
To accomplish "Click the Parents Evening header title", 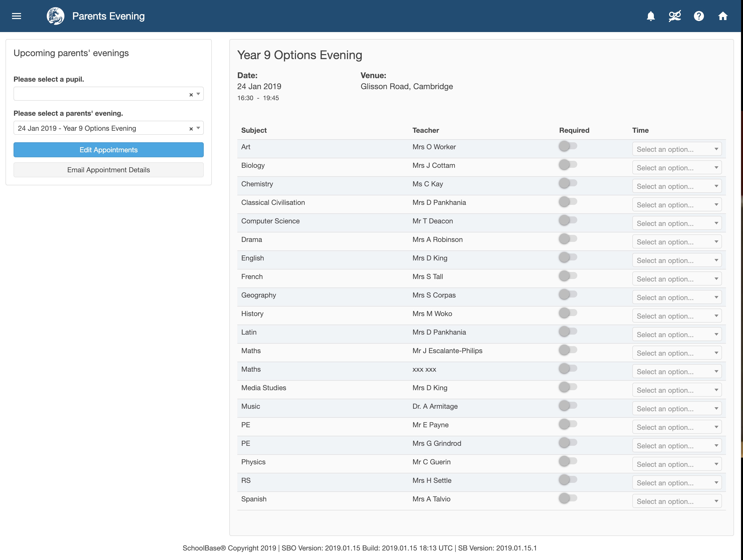I will click(108, 16).
